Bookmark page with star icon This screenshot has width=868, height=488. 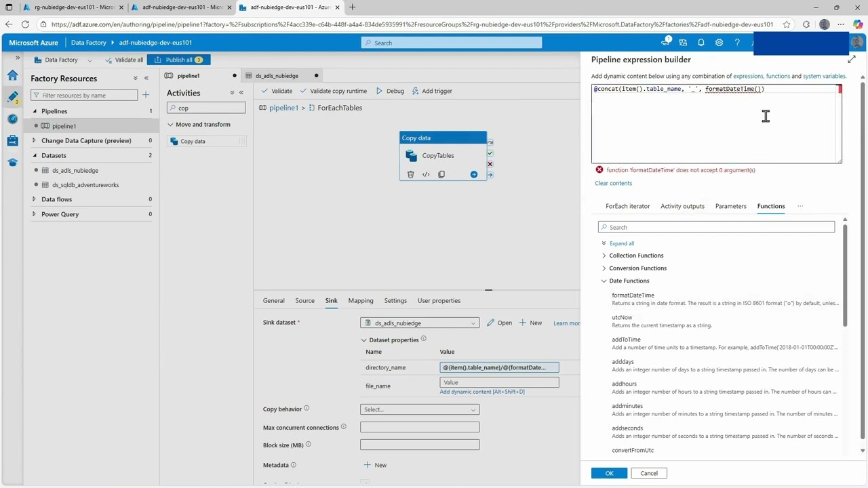[786, 24]
